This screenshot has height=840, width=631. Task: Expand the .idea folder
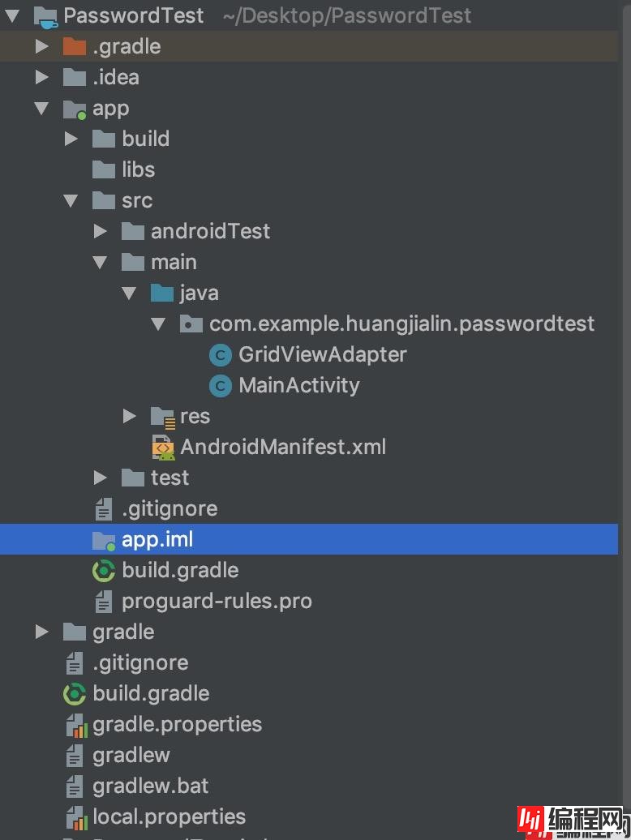41,78
